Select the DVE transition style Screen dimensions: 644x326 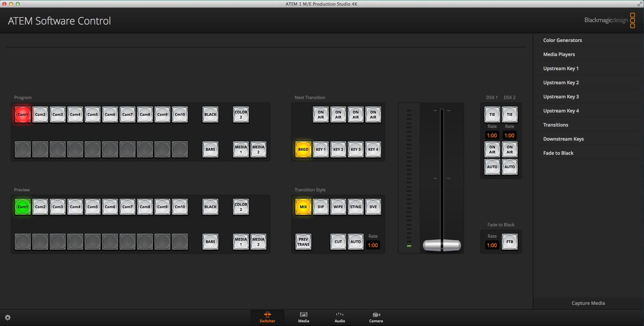click(x=373, y=207)
